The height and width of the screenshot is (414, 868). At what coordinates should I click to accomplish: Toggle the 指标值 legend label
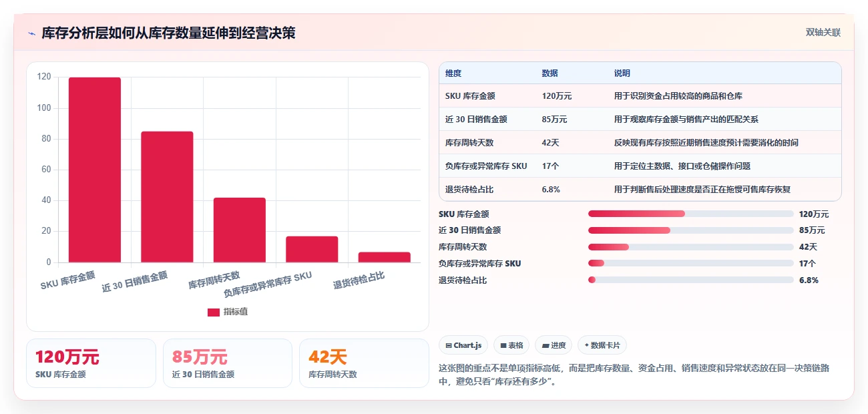(x=236, y=312)
